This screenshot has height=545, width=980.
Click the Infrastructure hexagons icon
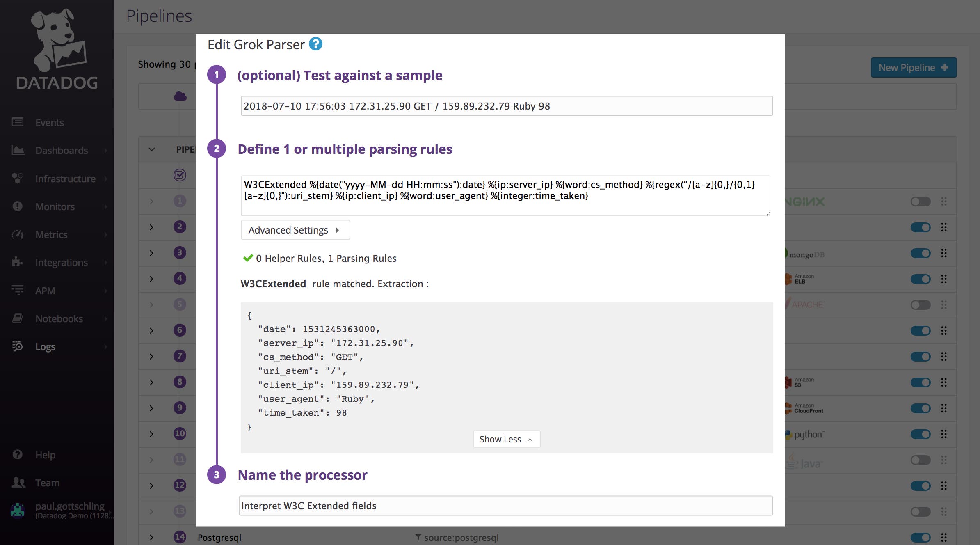pyautogui.click(x=17, y=178)
